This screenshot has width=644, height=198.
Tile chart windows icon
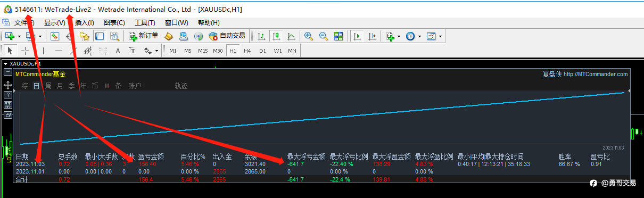click(338, 36)
